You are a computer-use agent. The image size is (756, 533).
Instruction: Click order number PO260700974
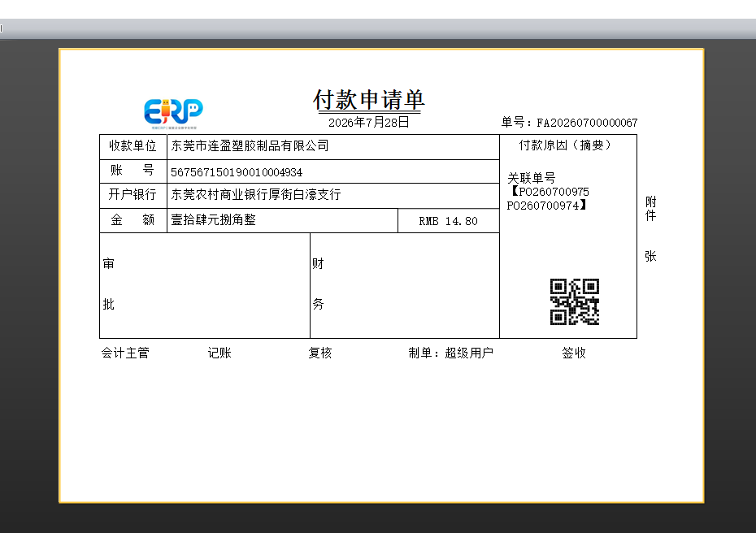click(x=542, y=206)
